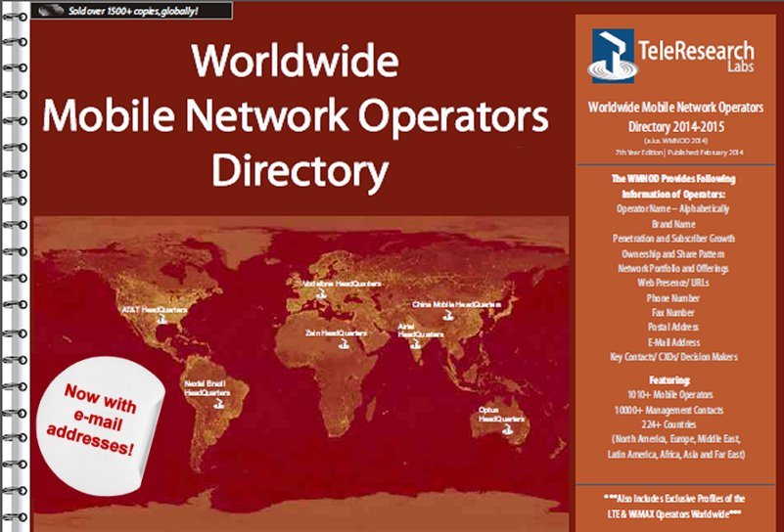Click the 'TeleResearch' brand name text

point(696,51)
